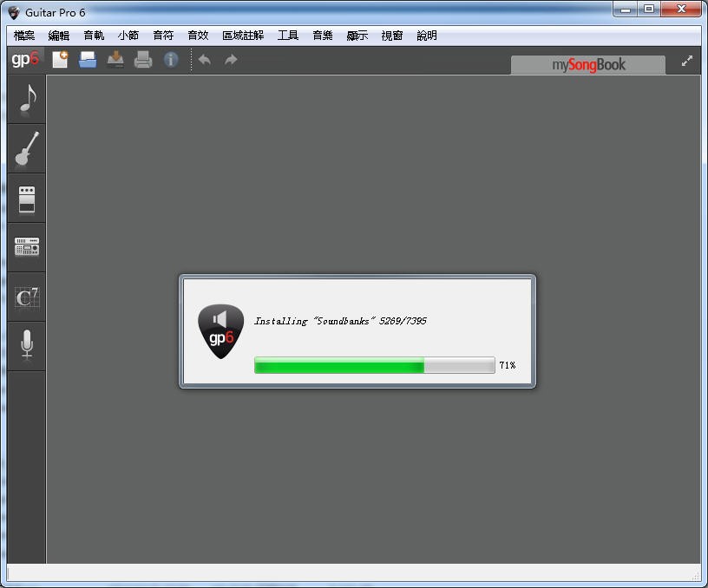Undo the last action with the left arrow

tap(205, 60)
